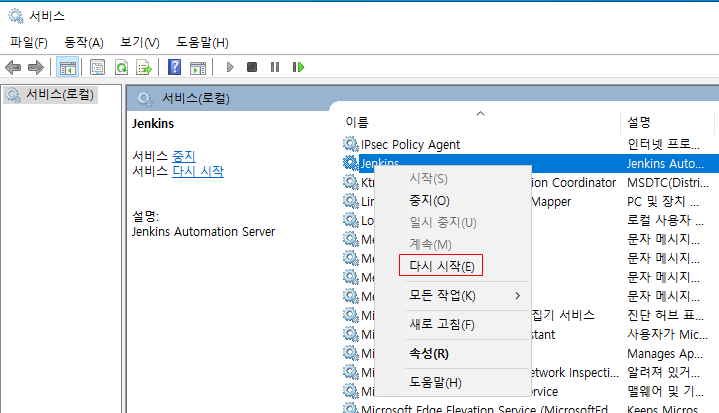Click the gear icon of the Jenkins row
The image size is (719, 413).
(351, 163)
